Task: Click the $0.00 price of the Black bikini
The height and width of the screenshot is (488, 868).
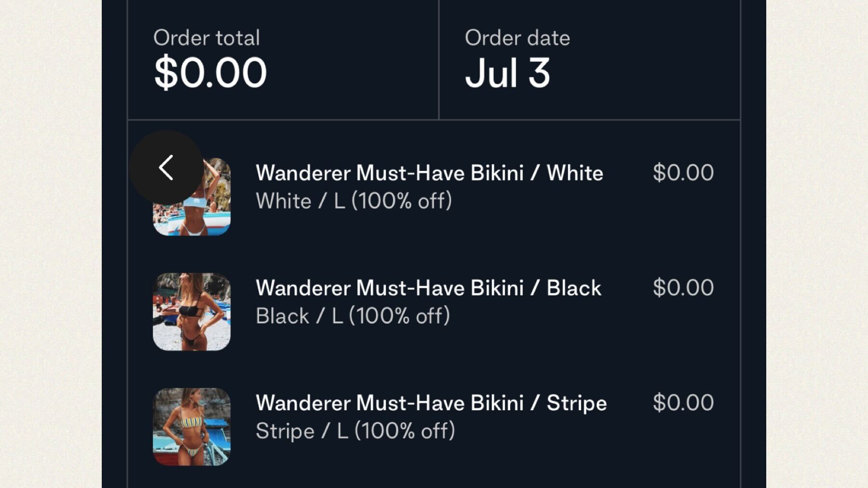Action: pos(683,288)
